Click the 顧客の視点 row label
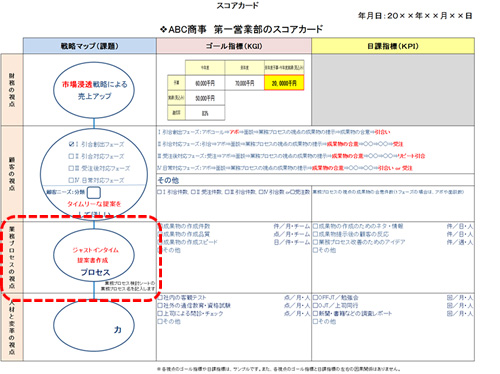This screenshot has width=500, height=374. coord(12,173)
